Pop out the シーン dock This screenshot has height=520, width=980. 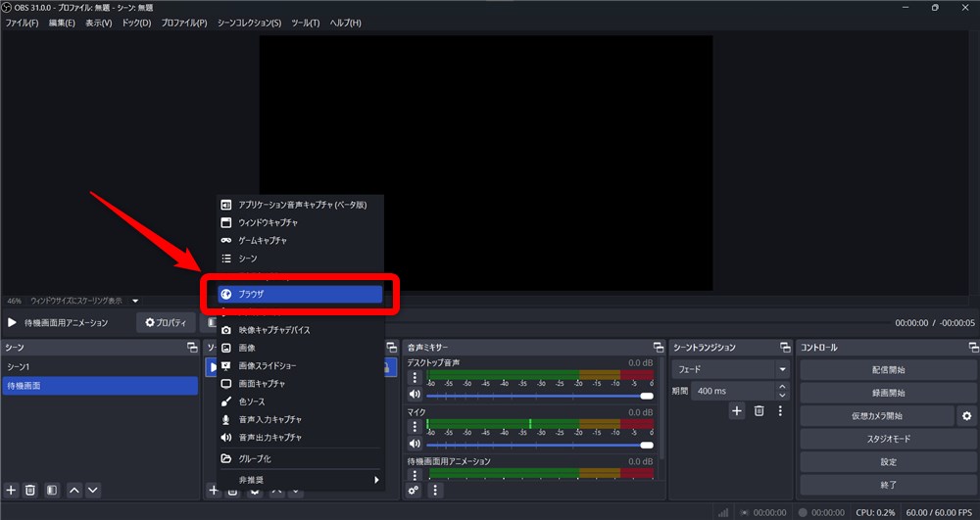pos(192,347)
